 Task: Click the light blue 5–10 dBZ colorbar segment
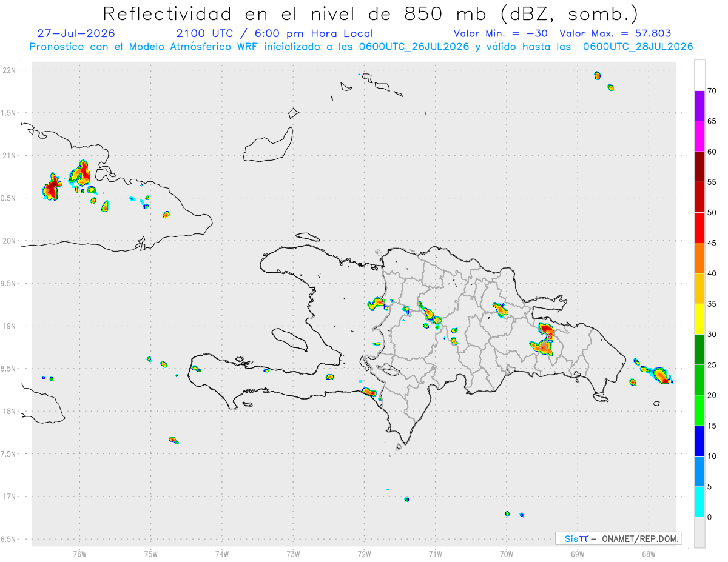coord(699,472)
